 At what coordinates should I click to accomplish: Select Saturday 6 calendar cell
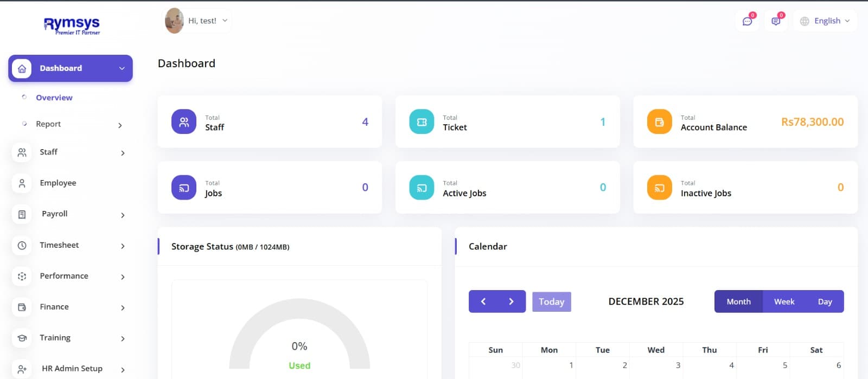click(x=816, y=368)
